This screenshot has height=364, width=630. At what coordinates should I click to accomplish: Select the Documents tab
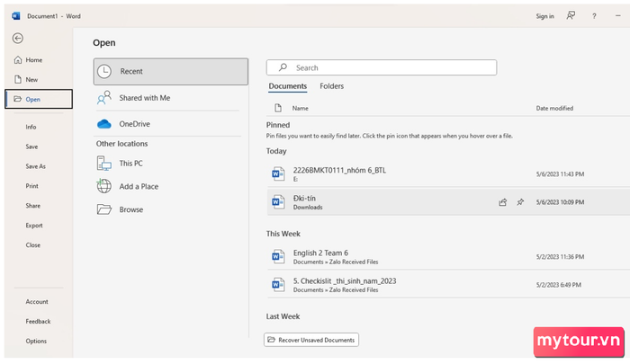click(x=288, y=86)
